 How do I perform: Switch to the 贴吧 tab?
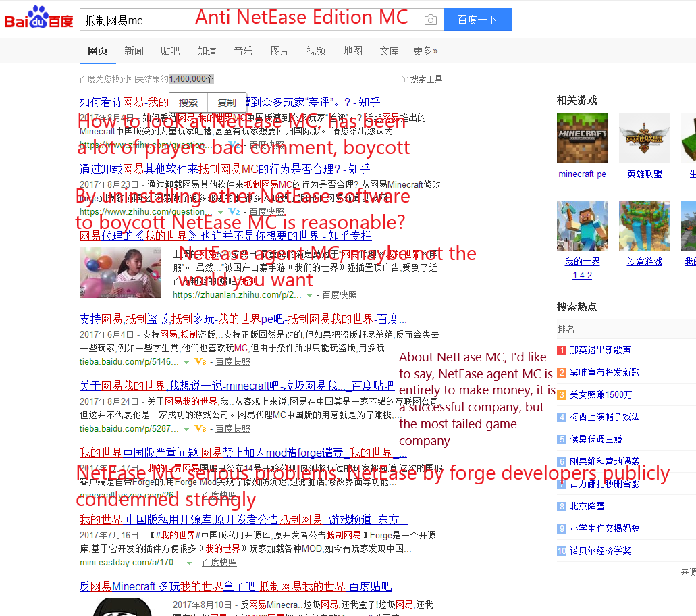point(170,51)
